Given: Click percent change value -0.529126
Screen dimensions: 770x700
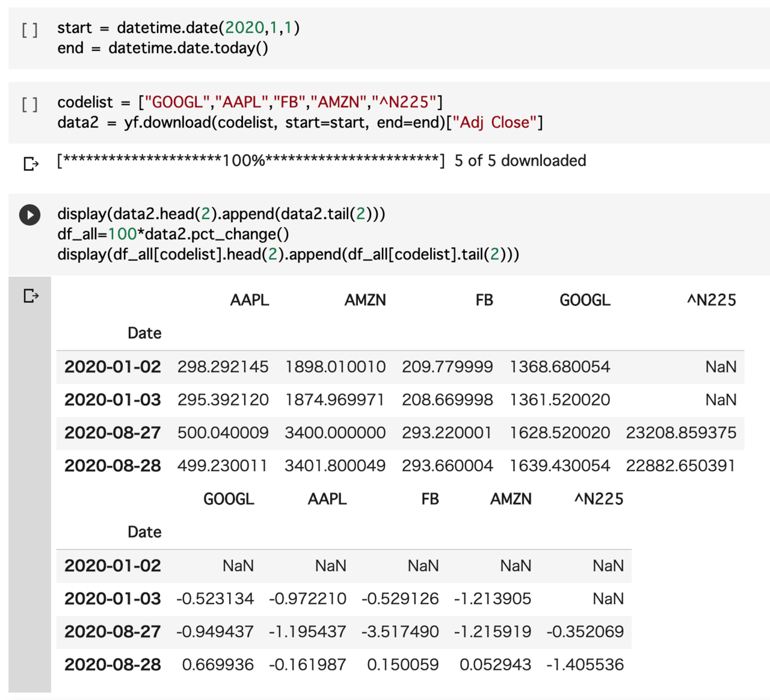Looking at the screenshot, I should coord(400,599).
